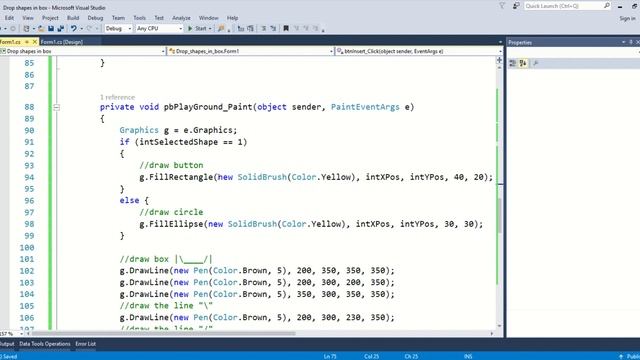Pin the Properties panel with auto-hide icon
This screenshot has height=360, width=640.
coord(631,42)
